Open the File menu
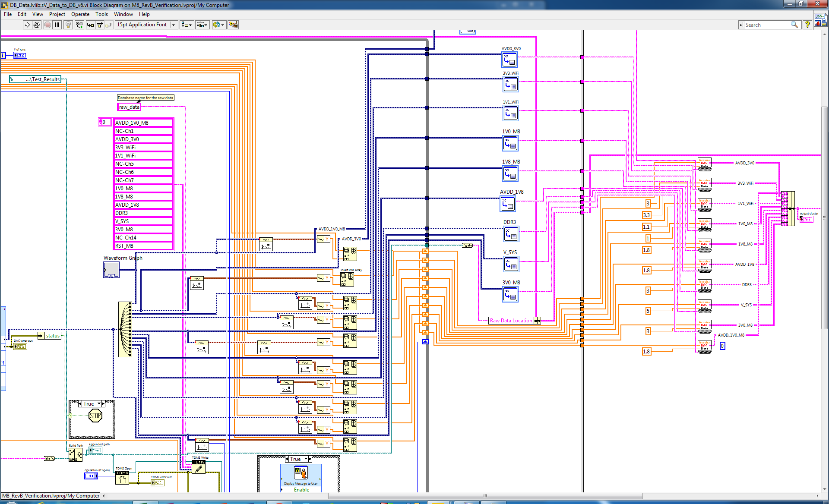The image size is (829, 504). click(8, 14)
